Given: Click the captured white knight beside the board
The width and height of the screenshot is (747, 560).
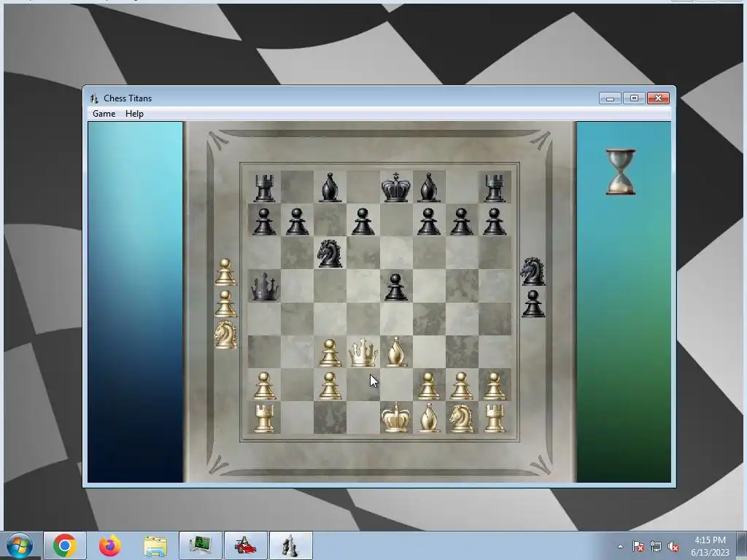Looking at the screenshot, I should coord(226,334).
